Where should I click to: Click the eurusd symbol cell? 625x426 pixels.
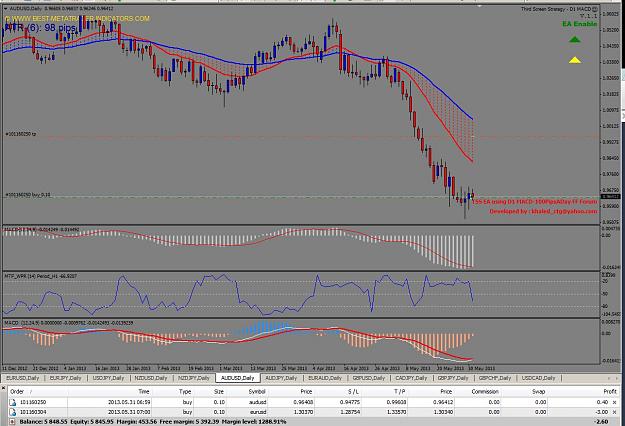(x=258, y=412)
